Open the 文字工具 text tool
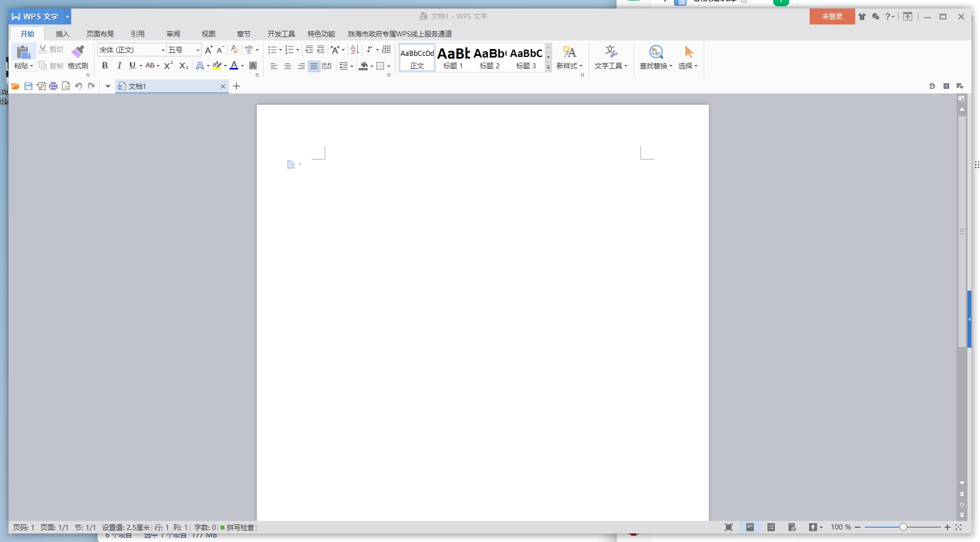 tap(610, 58)
